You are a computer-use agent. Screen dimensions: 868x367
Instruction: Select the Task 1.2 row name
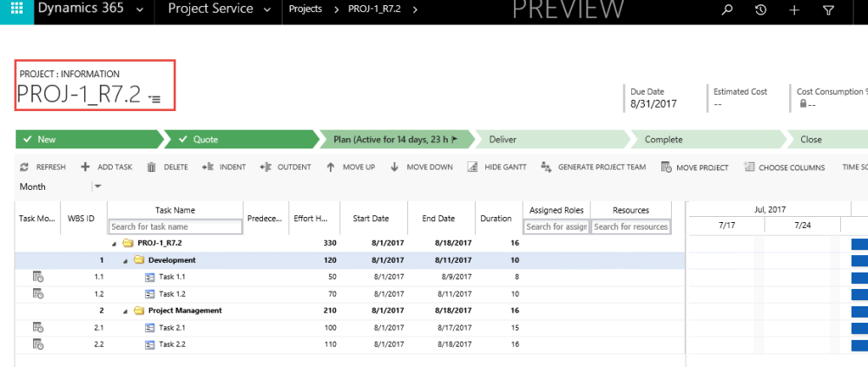[172, 294]
